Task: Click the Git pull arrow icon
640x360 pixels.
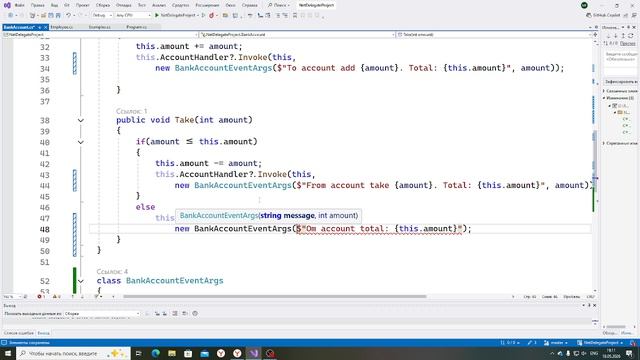Action: [x=616, y=36]
